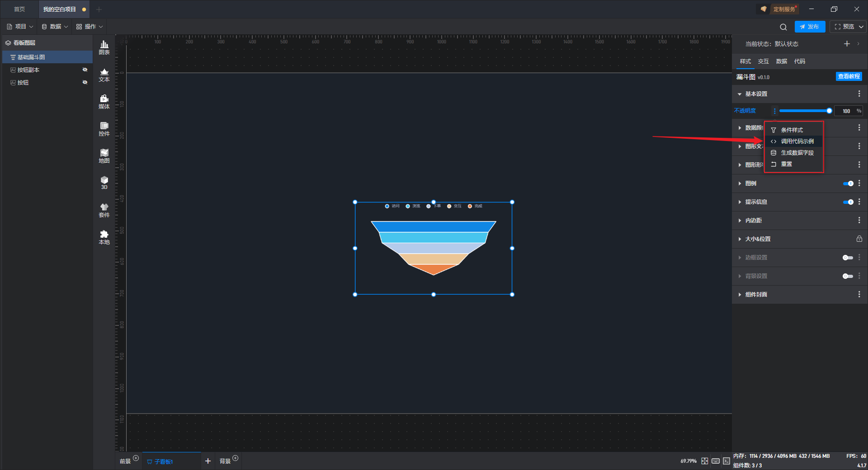
Task: Open the 地图 map component panel
Action: click(x=104, y=156)
